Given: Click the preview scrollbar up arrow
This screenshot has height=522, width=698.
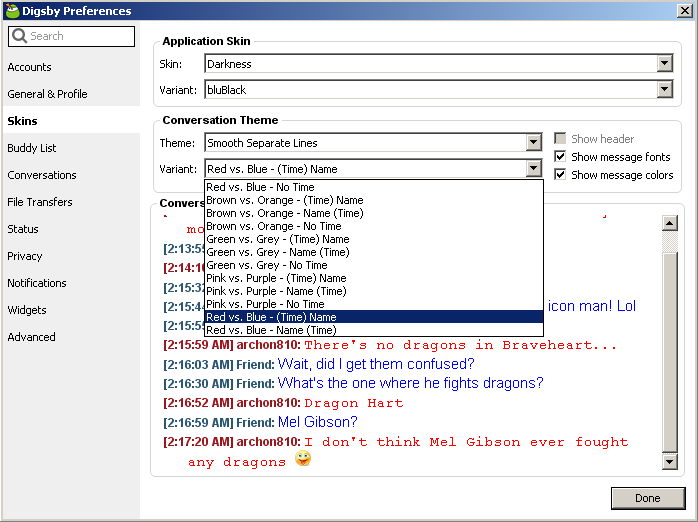Looking at the screenshot, I should pyautogui.click(x=670, y=223).
